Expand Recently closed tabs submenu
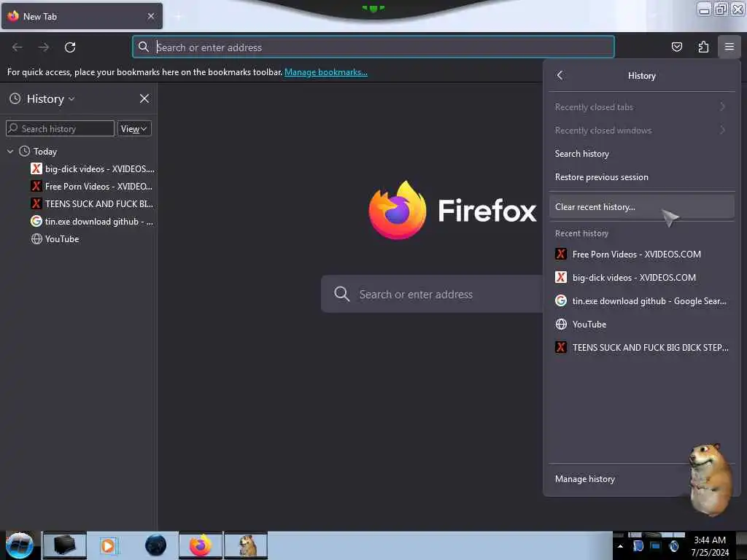The height and width of the screenshot is (560, 747). point(642,106)
